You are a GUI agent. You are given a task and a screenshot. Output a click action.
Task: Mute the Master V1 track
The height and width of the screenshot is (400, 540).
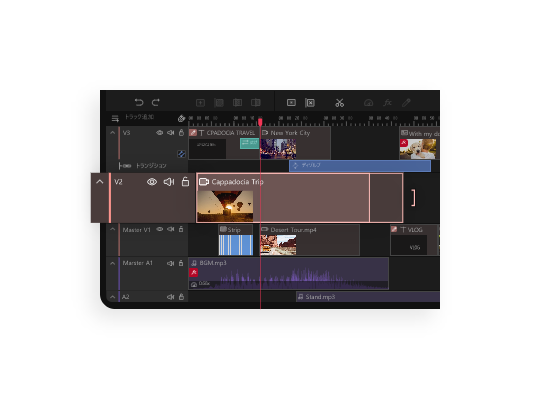(171, 229)
